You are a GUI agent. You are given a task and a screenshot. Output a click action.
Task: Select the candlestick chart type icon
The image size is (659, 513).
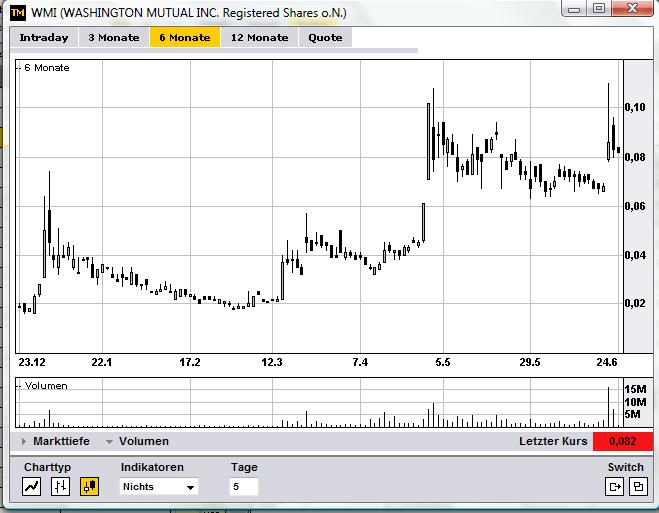tap(90, 487)
